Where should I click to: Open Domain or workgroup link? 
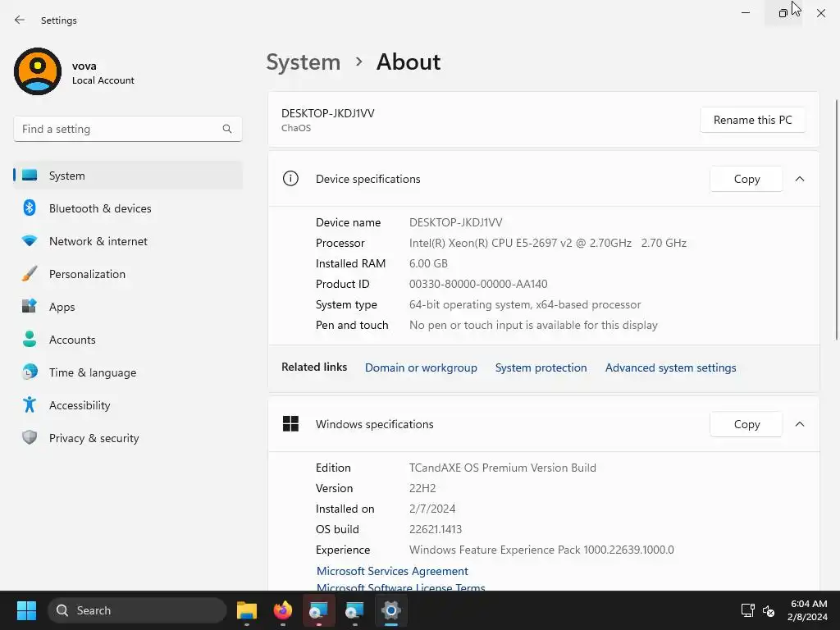click(x=421, y=367)
